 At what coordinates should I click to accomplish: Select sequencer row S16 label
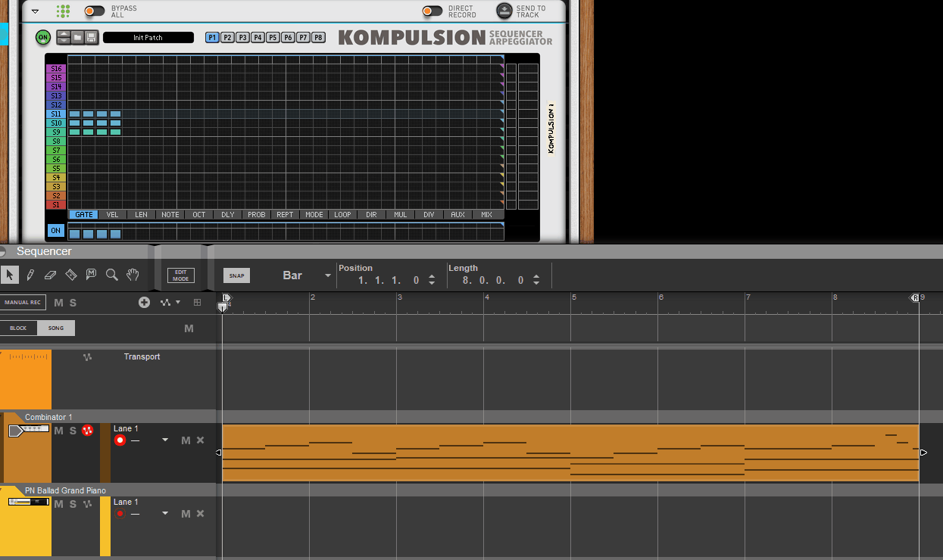(x=56, y=69)
